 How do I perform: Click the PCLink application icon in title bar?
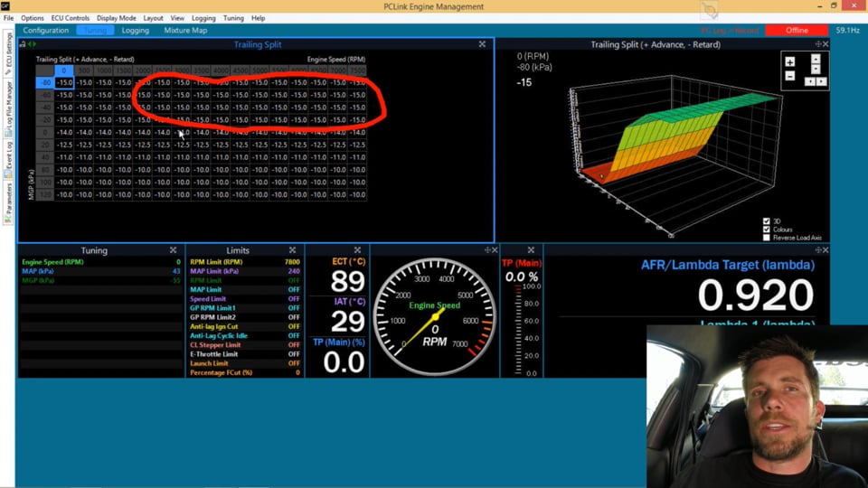5,6
